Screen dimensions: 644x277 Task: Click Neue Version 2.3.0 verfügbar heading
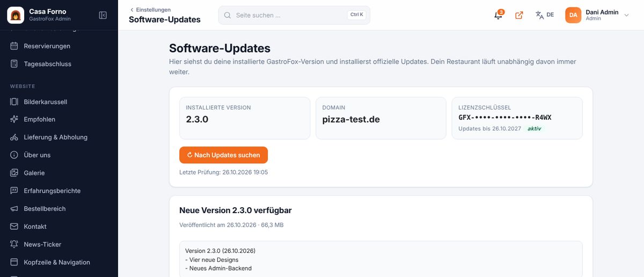tap(236, 210)
